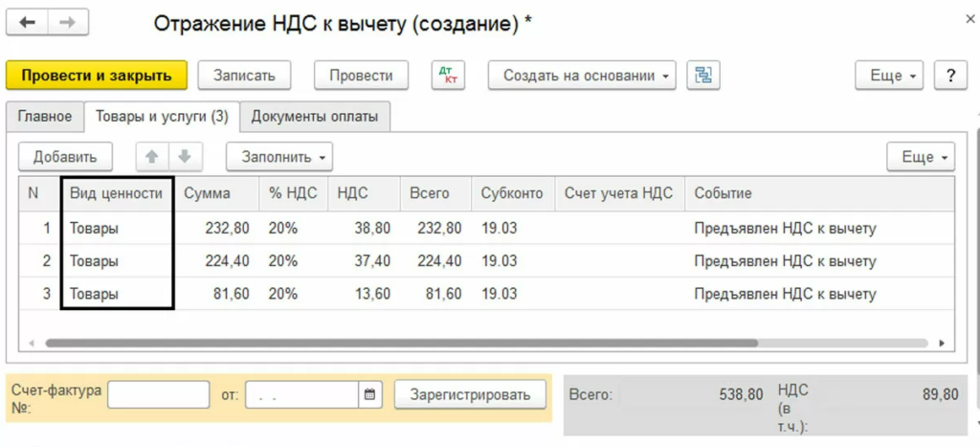Click the Провести button
The height and width of the screenshot is (447, 980).
pyautogui.click(x=361, y=76)
